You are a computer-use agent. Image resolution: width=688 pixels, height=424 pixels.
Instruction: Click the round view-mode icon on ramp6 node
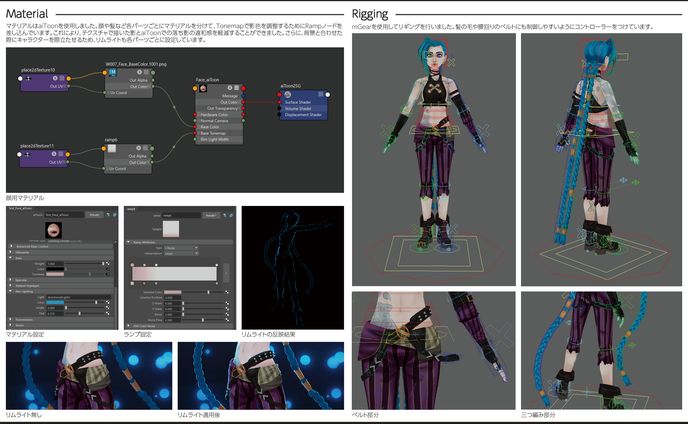[x=138, y=148]
